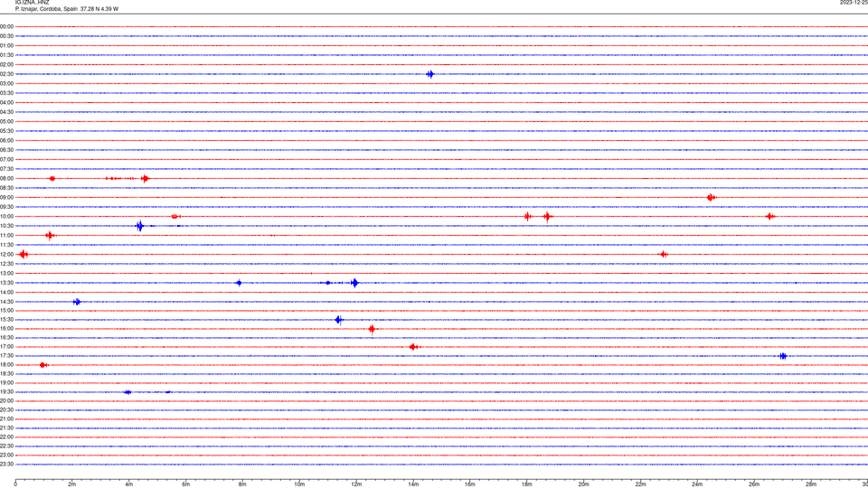Click the '14m' axis tick label
The height and width of the screenshot is (488, 868).
[413, 484]
